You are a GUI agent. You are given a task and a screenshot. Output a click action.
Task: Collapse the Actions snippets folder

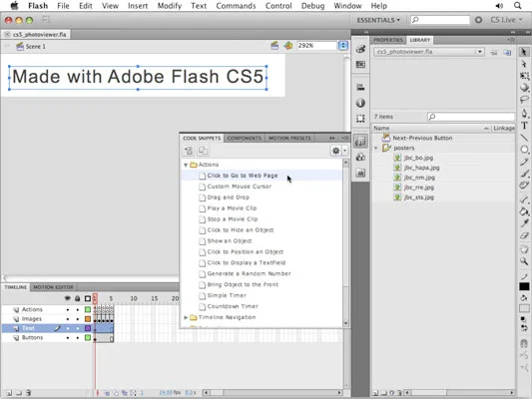(186, 165)
